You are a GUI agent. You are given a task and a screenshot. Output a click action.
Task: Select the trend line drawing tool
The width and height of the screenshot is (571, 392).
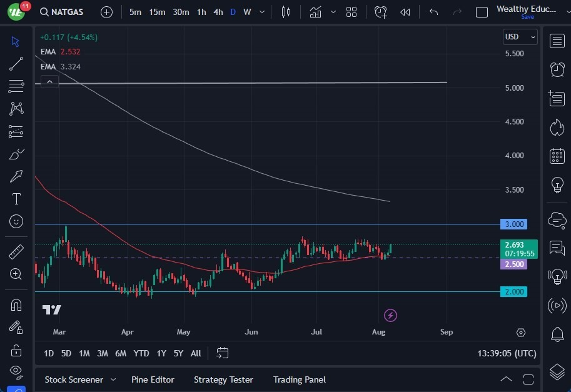click(16, 64)
